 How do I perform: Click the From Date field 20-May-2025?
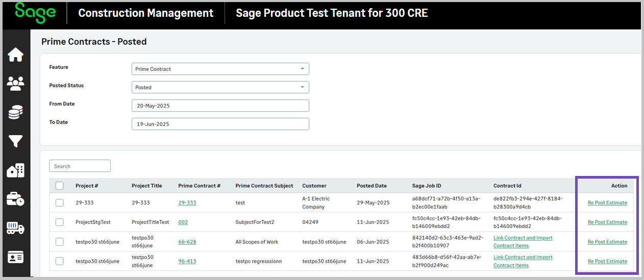tap(220, 106)
